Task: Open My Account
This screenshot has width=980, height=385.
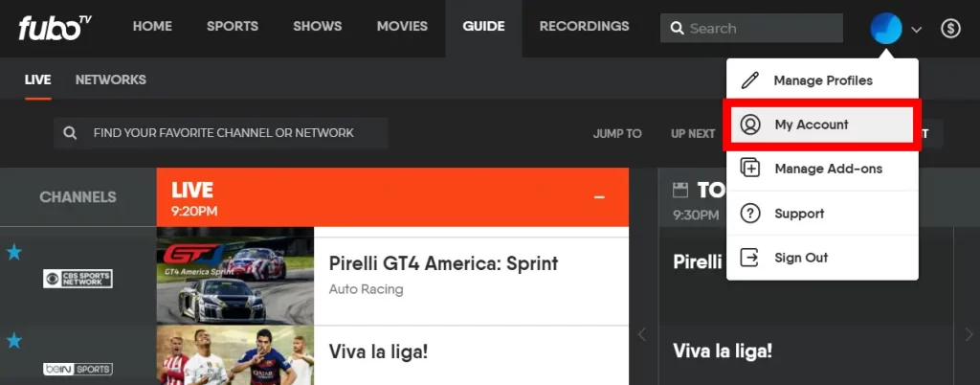Action: (822, 125)
